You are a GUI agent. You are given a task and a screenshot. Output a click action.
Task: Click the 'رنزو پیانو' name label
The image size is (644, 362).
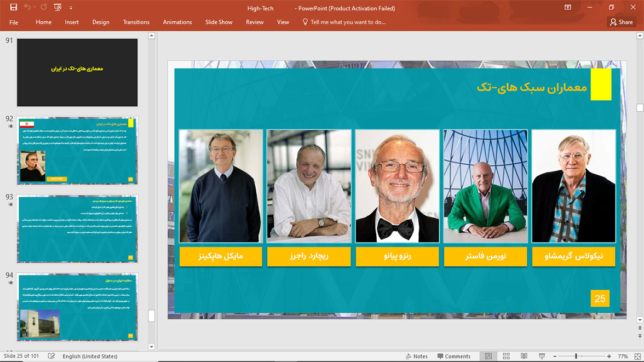click(x=397, y=256)
